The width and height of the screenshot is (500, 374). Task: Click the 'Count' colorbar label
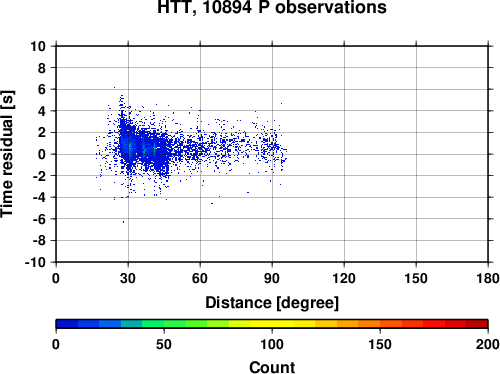pos(272,367)
